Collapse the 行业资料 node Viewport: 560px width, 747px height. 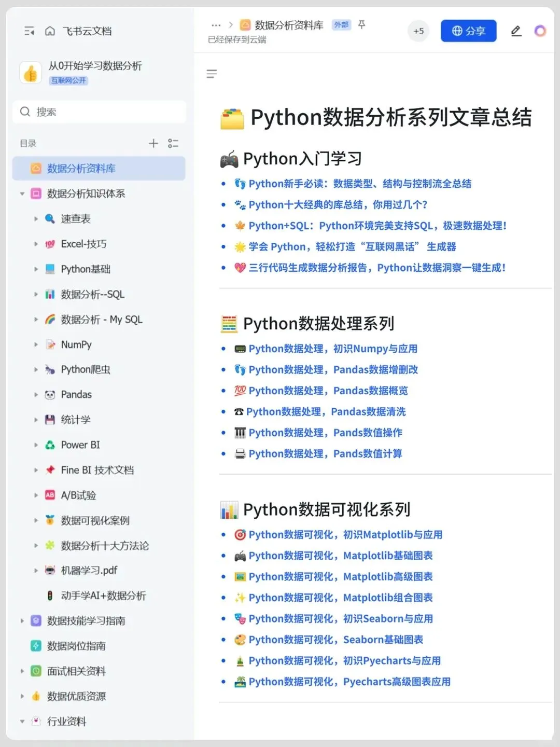click(22, 722)
